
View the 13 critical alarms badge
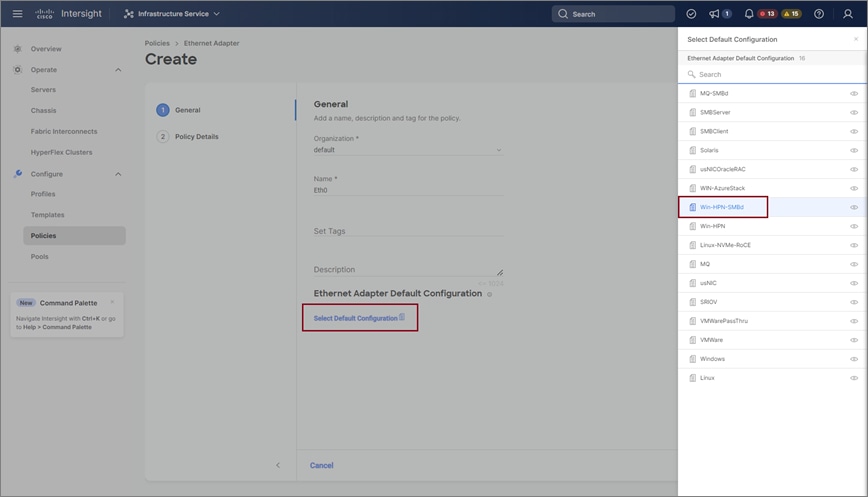[767, 14]
